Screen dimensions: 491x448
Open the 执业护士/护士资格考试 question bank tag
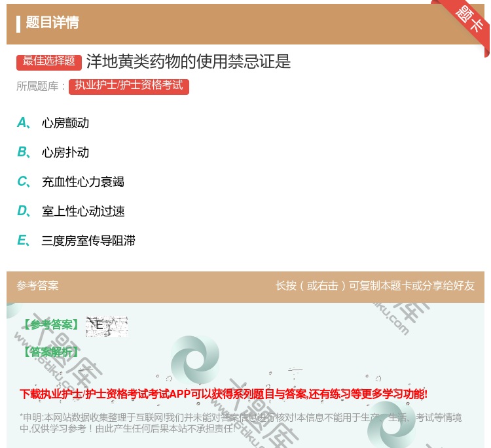(129, 86)
